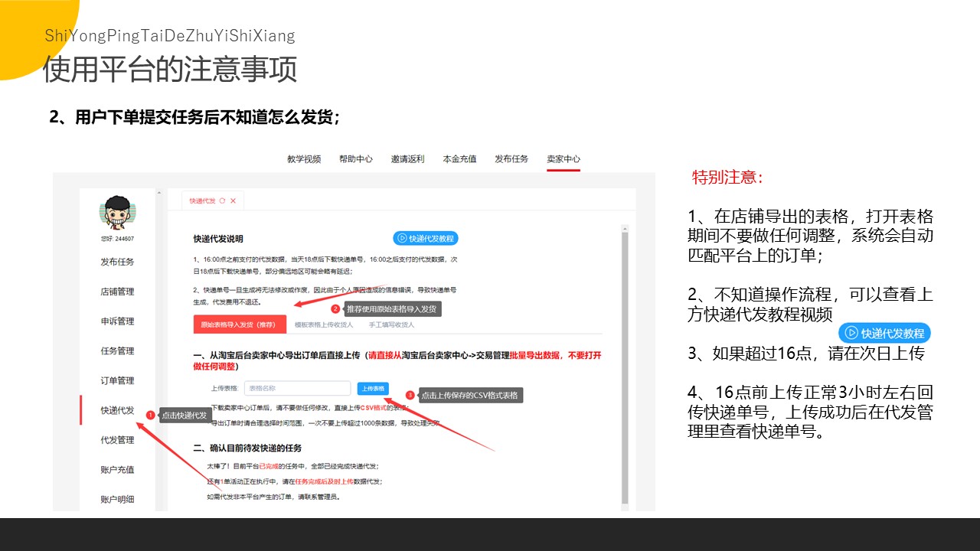This screenshot has height=551, width=980.
Task: Go to 邀请返利 in top navigation
Action: tap(407, 159)
